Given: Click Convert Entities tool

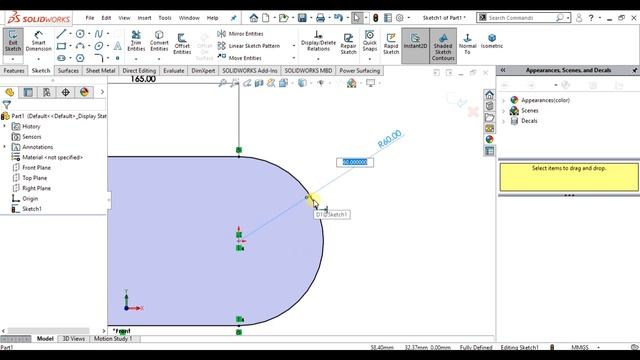Looking at the screenshot, I should (159, 41).
